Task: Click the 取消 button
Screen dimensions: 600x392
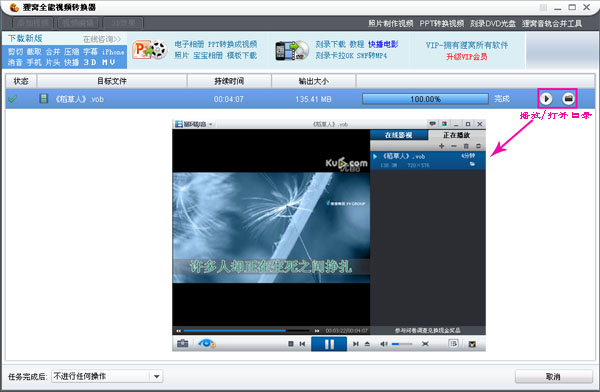Action: coord(553,376)
